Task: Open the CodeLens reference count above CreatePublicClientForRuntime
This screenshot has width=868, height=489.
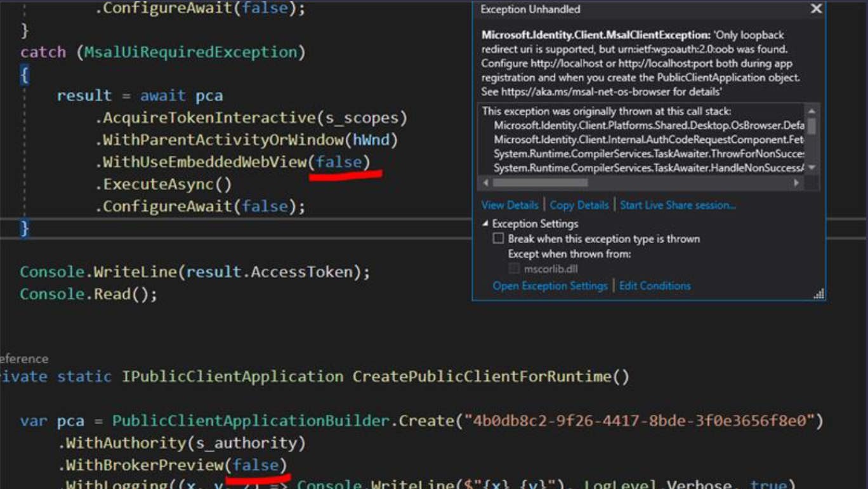Action: (23, 359)
